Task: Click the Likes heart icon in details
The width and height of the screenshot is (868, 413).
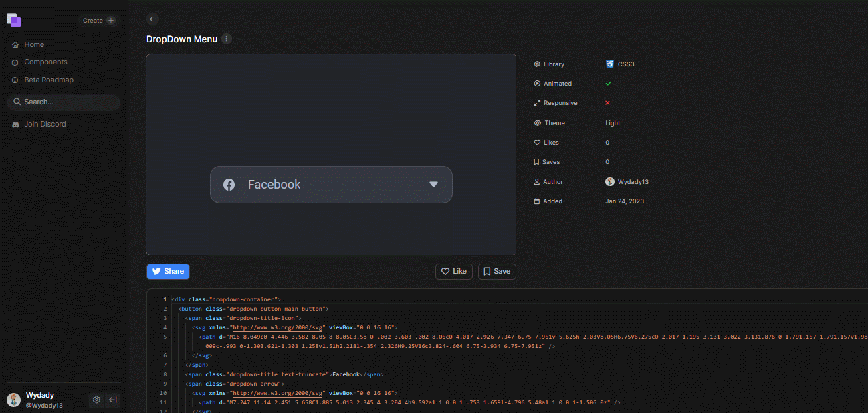Action: click(537, 143)
